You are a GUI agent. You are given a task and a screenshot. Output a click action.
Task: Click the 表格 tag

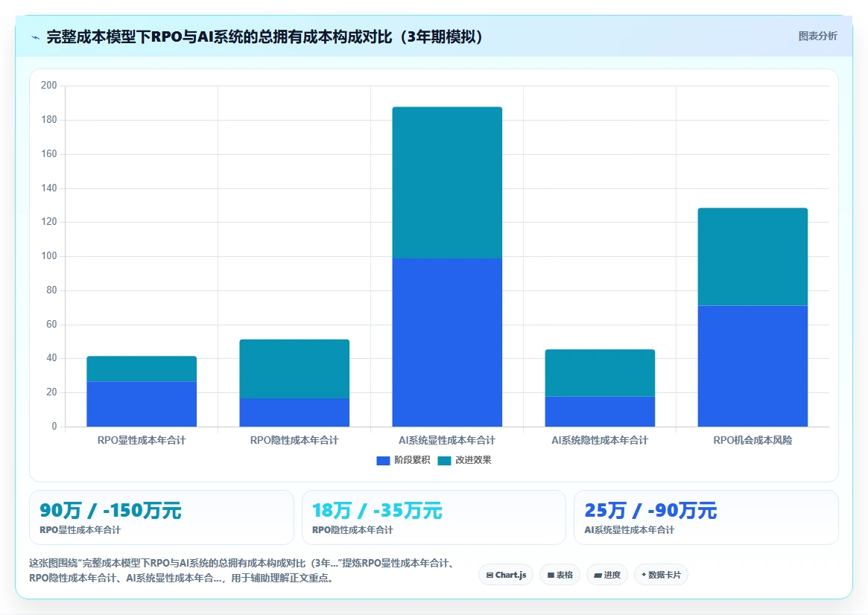(560, 575)
